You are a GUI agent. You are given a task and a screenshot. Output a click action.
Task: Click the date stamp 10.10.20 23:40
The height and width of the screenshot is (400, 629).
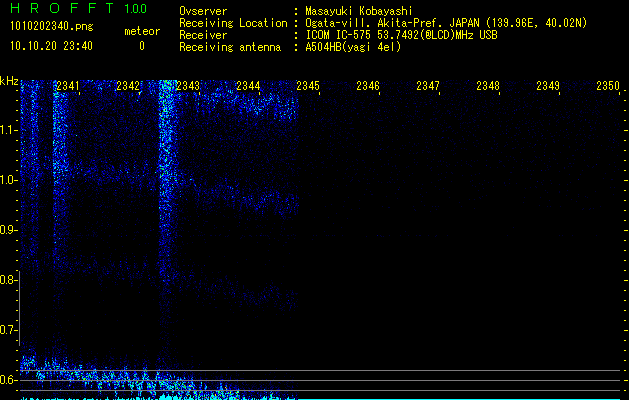click(51, 46)
